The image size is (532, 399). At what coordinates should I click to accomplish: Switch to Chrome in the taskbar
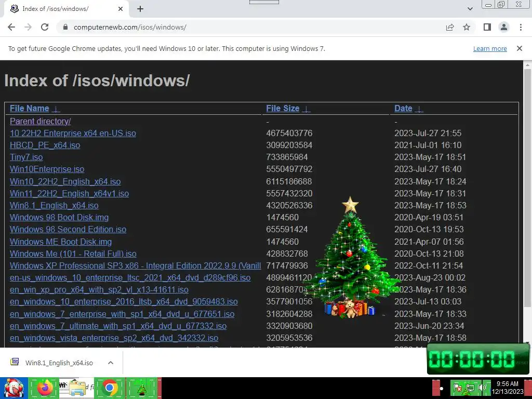coord(109,388)
